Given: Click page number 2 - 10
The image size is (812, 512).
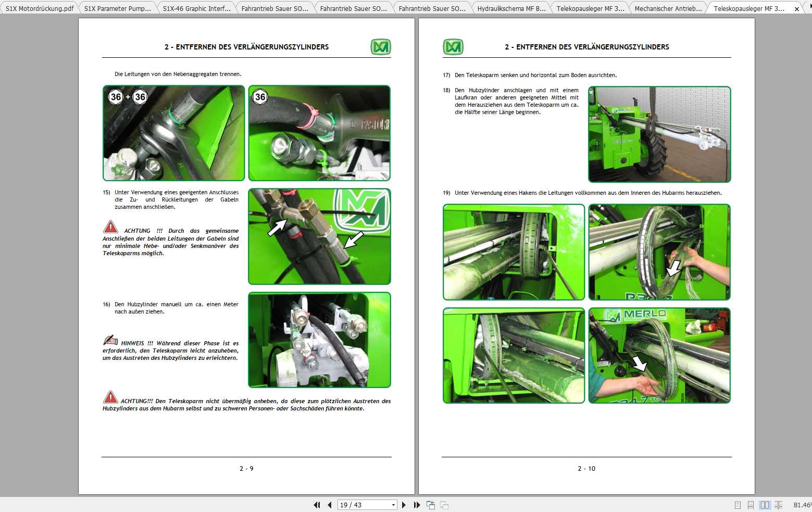Looking at the screenshot, I should coord(586,469).
